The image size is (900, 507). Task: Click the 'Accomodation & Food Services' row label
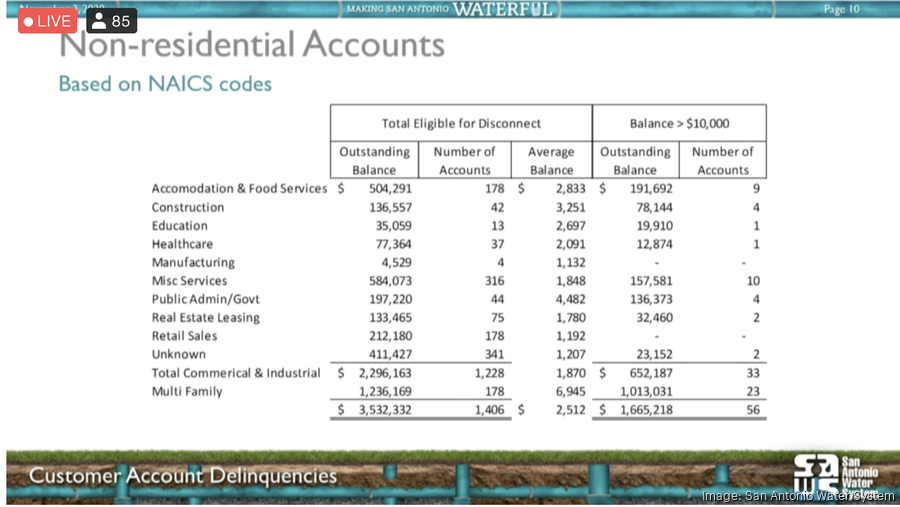tap(239, 189)
